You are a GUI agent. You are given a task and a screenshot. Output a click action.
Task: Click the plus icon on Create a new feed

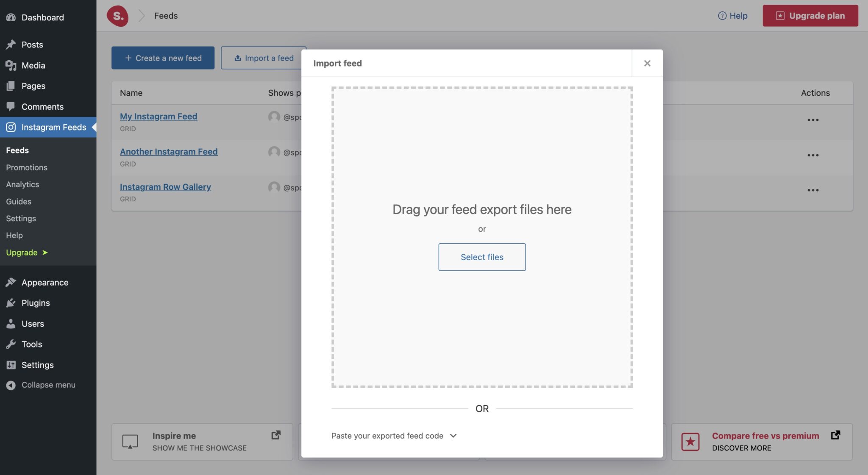tap(128, 58)
